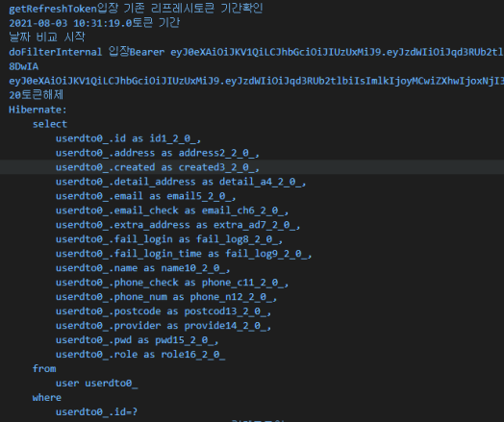Click the 'select' keyword line
Image resolution: width=504 pixels, height=422 pixels.
(x=50, y=124)
